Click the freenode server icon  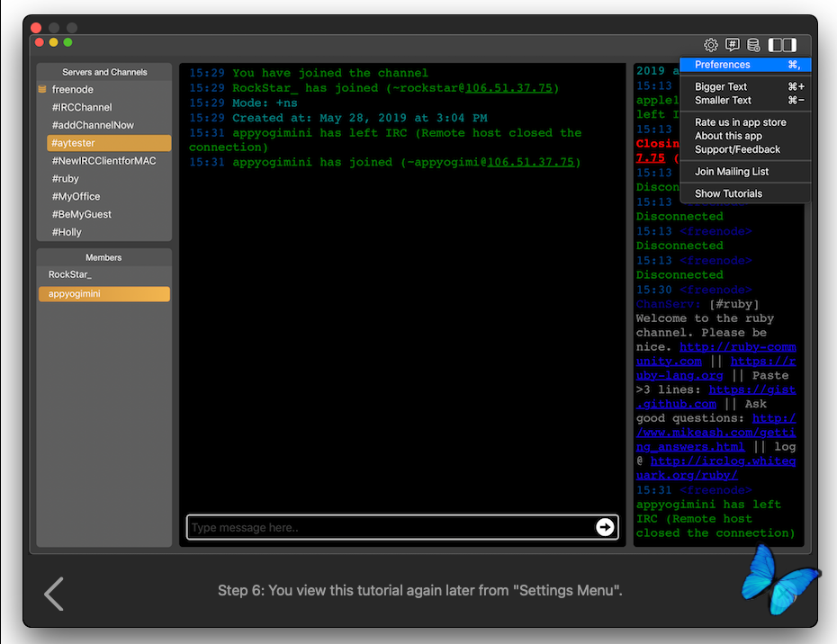point(42,90)
